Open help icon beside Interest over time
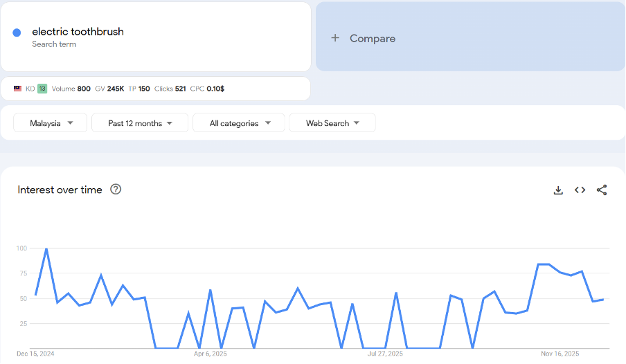This screenshot has height=364, width=626. 116,190
